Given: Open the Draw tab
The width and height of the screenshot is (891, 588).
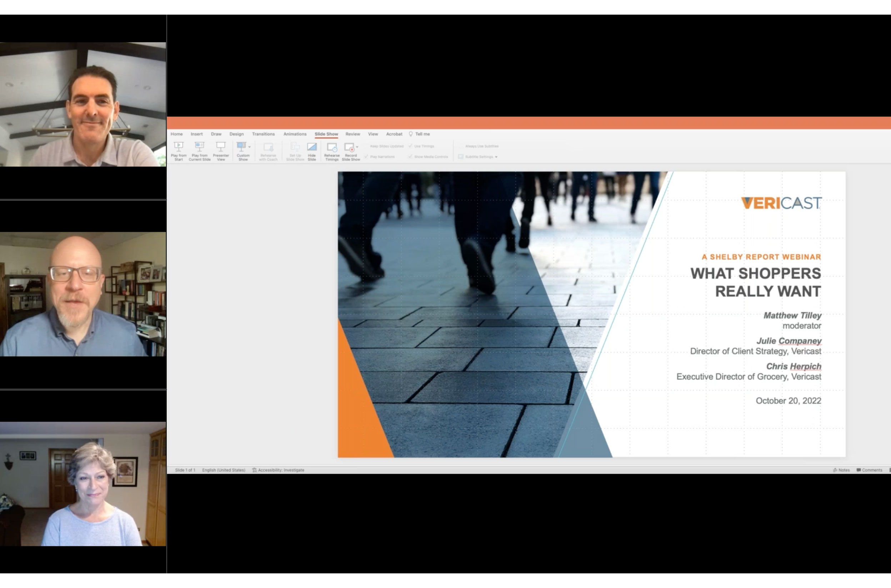Looking at the screenshot, I should pyautogui.click(x=216, y=134).
